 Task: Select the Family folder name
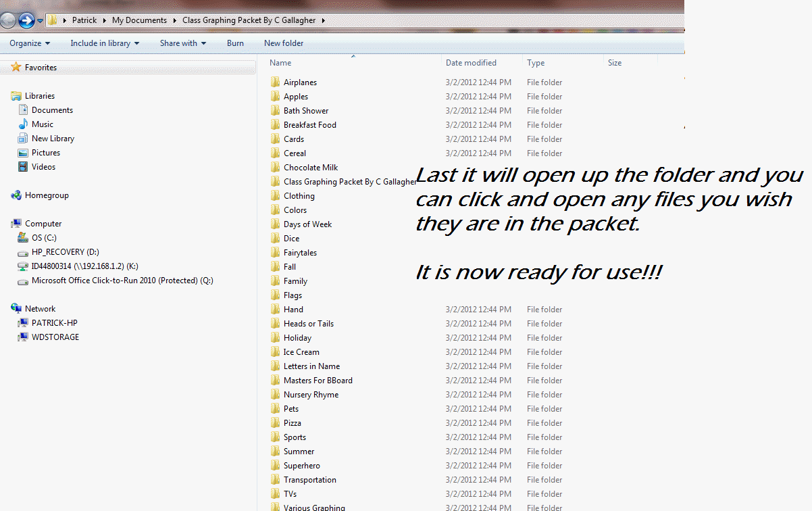(x=295, y=281)
